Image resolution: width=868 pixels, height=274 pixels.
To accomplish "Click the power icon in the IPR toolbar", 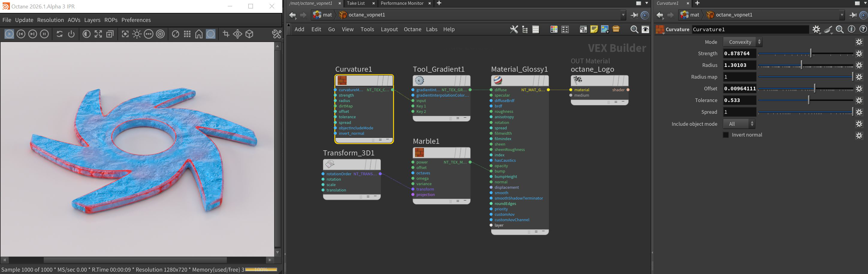I will 71,34.
